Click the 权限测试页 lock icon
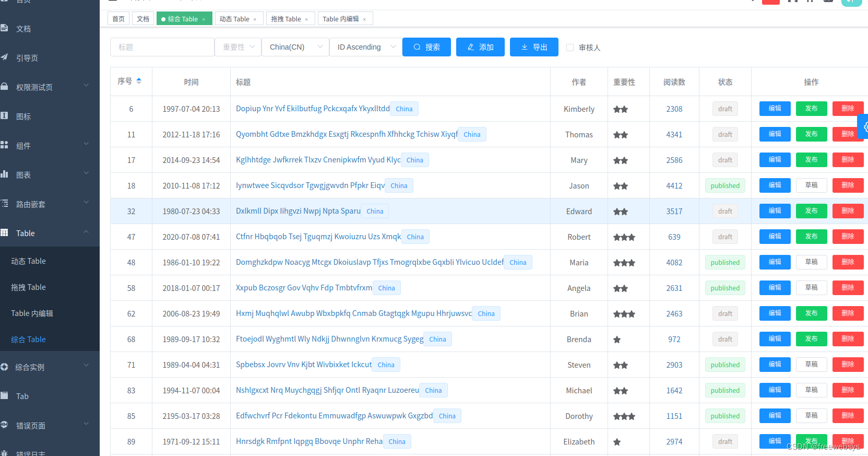The image size is (868, 456). pyautogui.click(x=4, y=87)
